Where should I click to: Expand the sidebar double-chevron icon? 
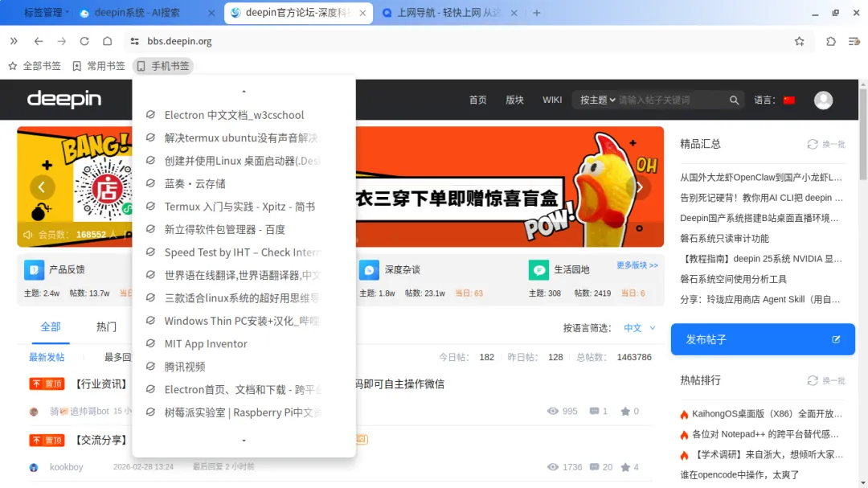coord(14,41)
